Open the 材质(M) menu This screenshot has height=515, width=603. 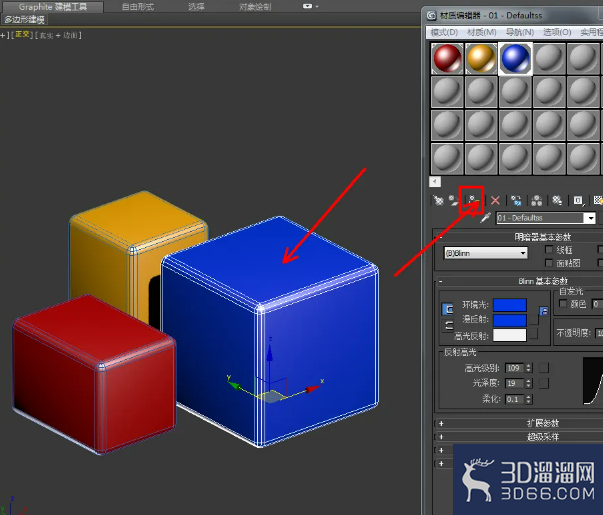pyautogui.click(x=482, y=32)
